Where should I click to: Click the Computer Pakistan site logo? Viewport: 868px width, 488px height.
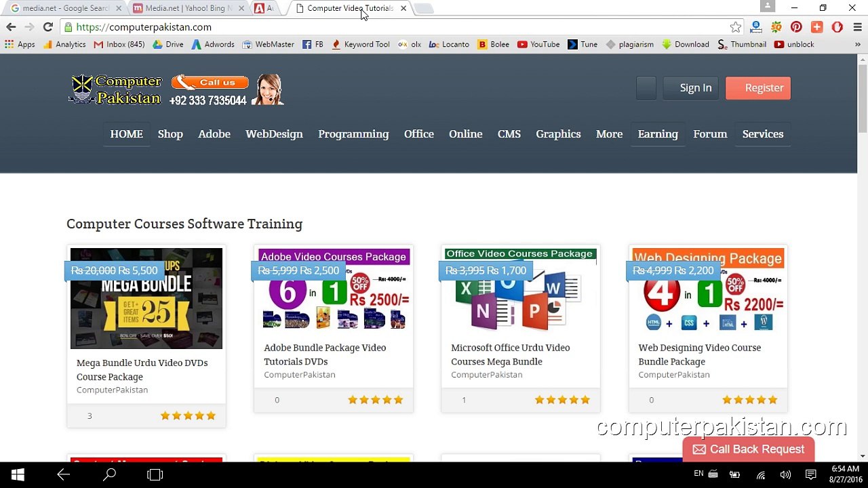115,89
